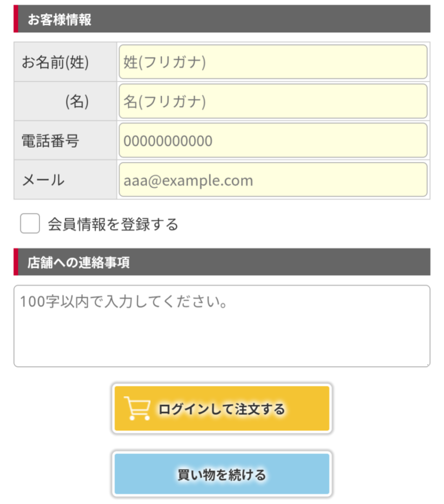The width and height of the screenshot is (444, 504).
Task: Click the 買い物を続ける button
Action: [222, 474]
